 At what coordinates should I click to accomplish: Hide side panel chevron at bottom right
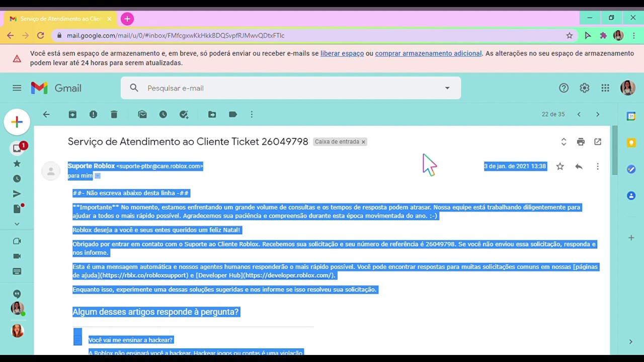click(x=631, y=342)
